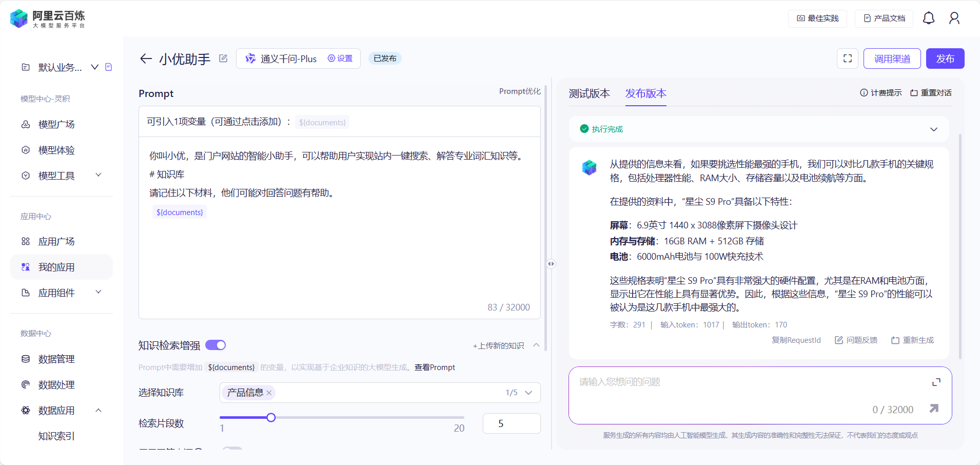Expand the 模型工具 submenu chevron

(x=99, y=175)
